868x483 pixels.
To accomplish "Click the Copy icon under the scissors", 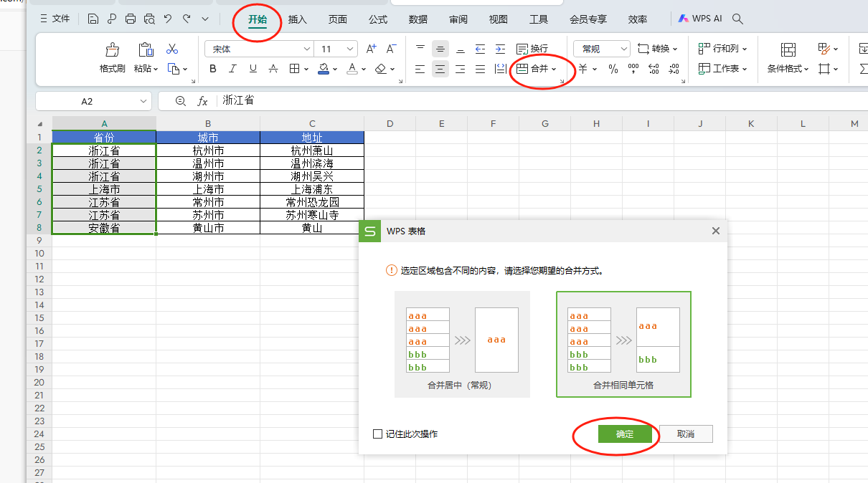I will (x=173, y=69).
